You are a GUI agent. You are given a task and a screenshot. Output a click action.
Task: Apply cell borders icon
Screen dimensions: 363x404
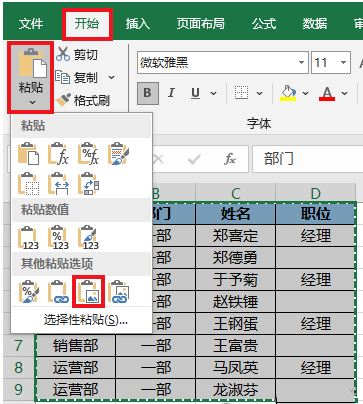click(x=241, y=93)
